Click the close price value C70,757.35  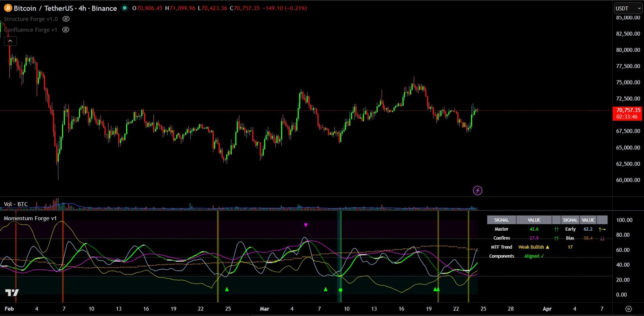(x=244, y=8)
